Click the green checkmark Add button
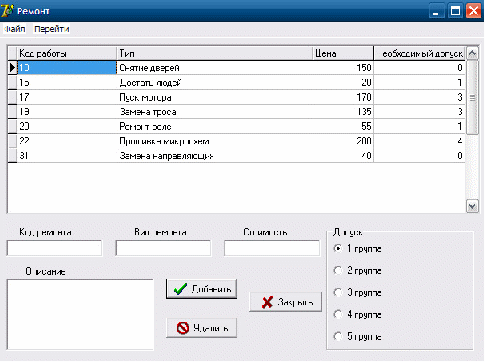This screenshot has width=485, height=362. click(x=201, y=289)
